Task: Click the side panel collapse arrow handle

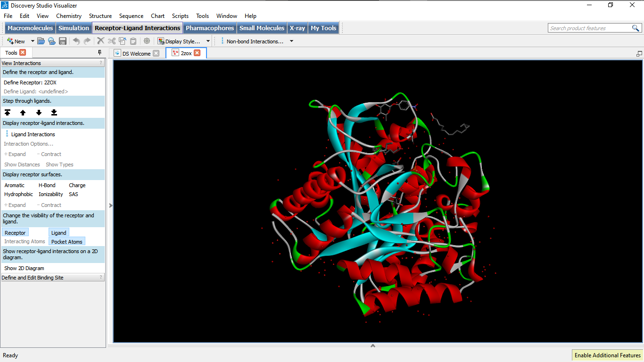Action: [111, 206]
